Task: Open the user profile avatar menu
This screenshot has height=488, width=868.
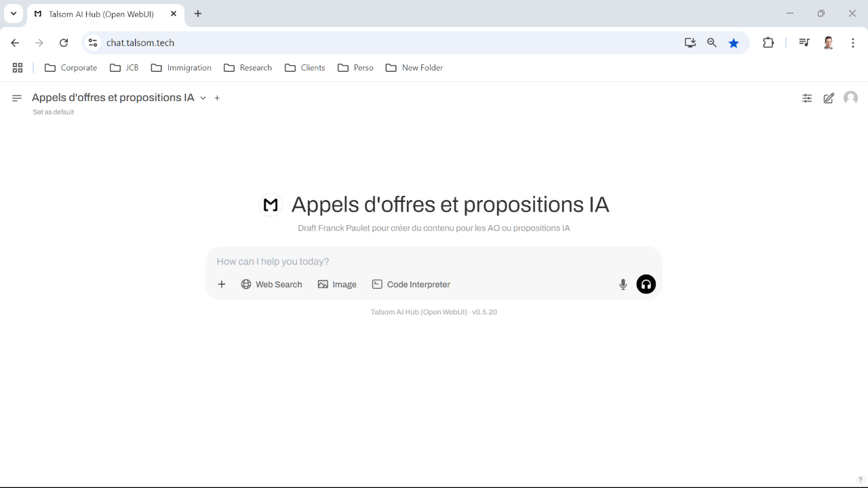Action: (x=850, y=98)
